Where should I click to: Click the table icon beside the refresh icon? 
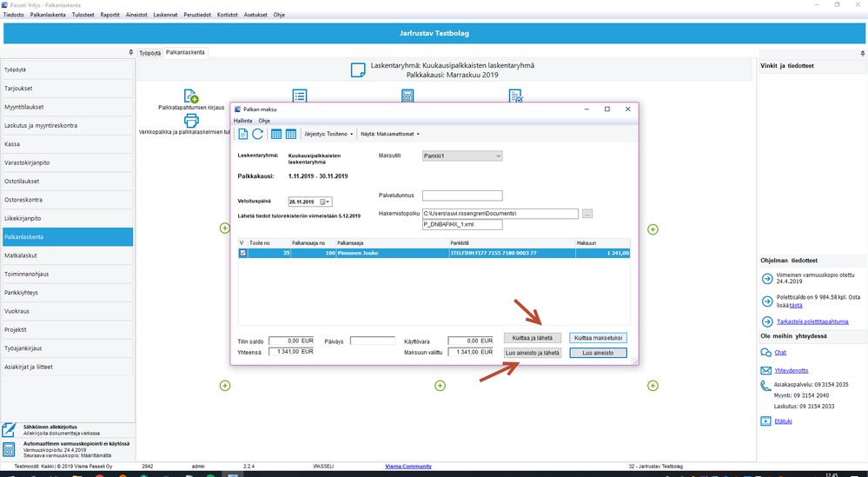click(x=276, y=134)
